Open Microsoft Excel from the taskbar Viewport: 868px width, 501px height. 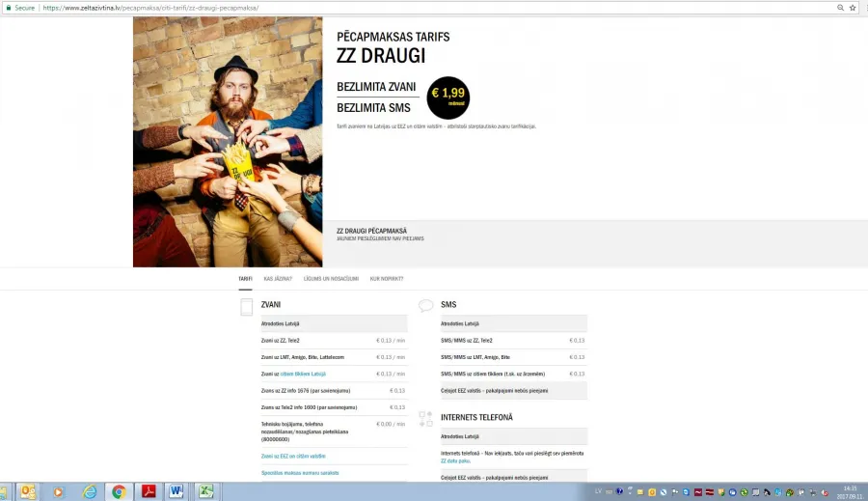[x=206, y=491]
